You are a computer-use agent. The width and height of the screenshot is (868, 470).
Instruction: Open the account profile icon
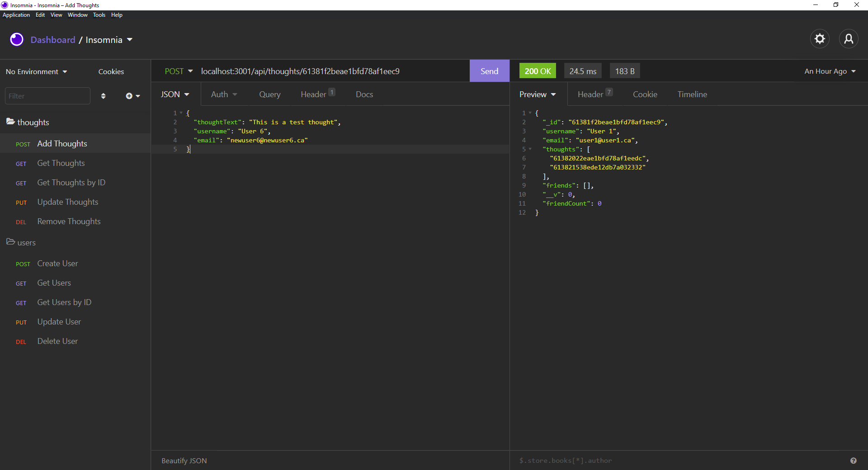click(x=849, y=39)
